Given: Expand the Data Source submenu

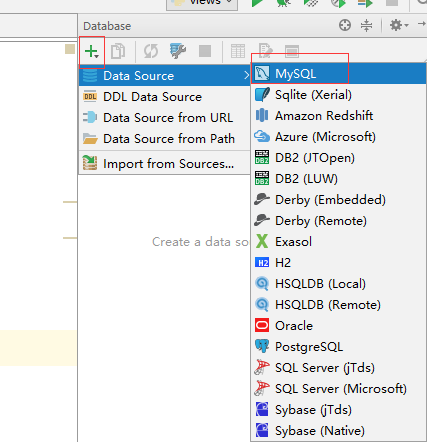Looking at the screenshot, I should tap(165, 76).
